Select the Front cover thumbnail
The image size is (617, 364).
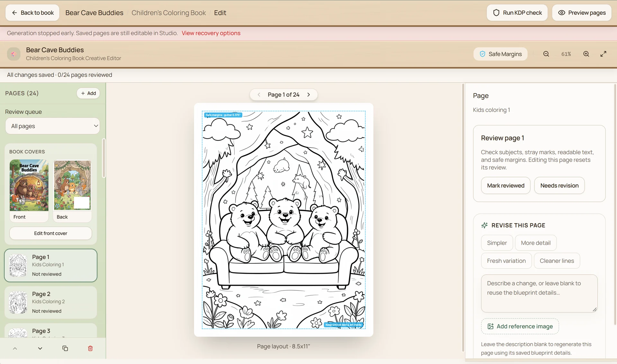pos(29,191)
